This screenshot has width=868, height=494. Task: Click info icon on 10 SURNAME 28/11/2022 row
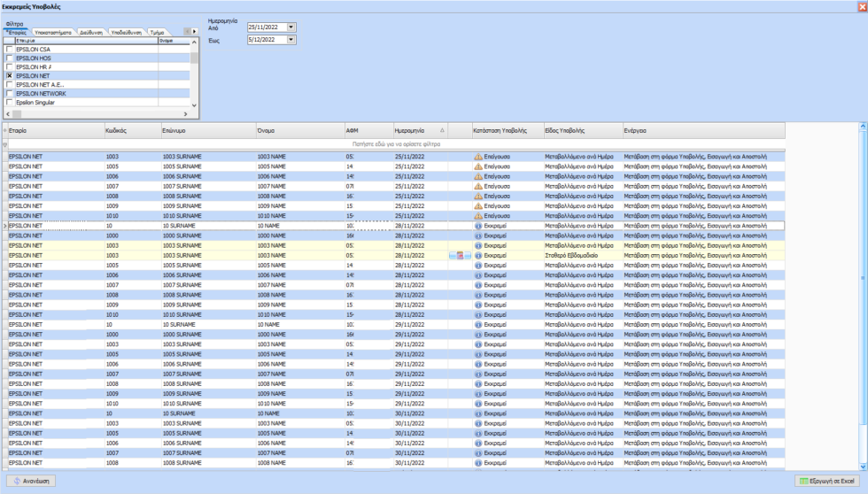tap(478, 226)
